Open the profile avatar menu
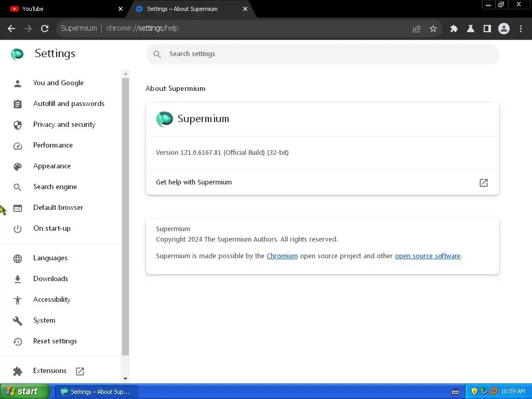The width and height of the screenshot is (532, 399). pyautogui.click(x=504, y=29)
